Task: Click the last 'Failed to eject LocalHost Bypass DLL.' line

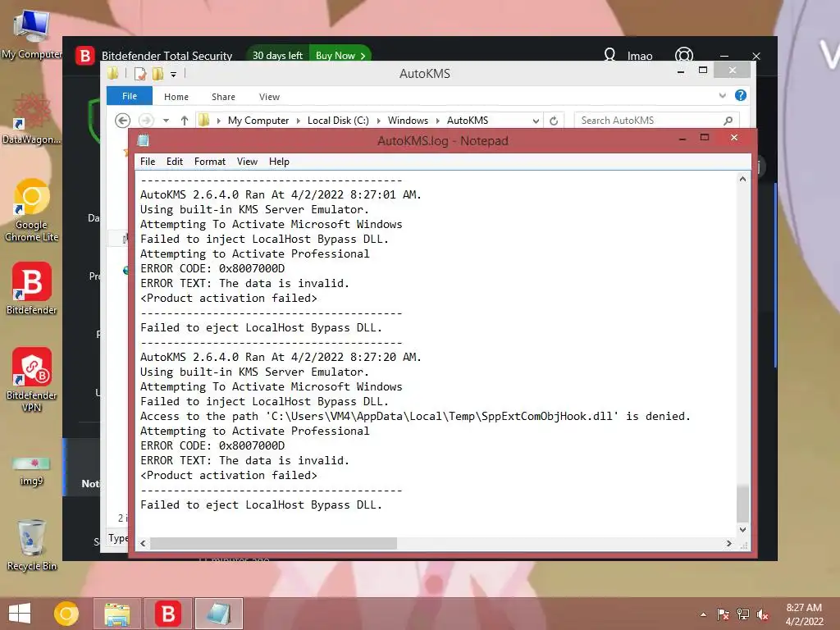Action: [261, 504]
